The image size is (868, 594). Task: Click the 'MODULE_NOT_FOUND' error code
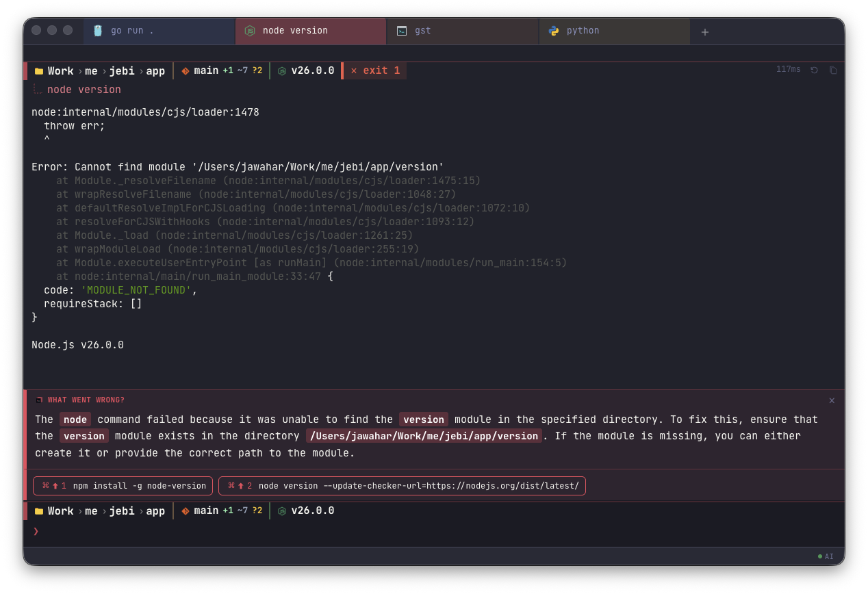click(x=136, y=290)
